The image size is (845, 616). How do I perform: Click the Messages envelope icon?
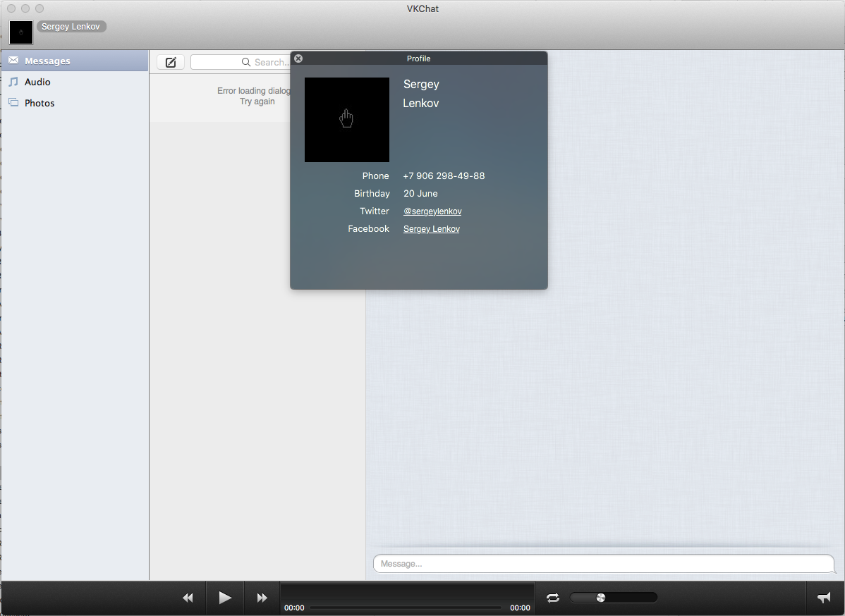click(13, 61)
